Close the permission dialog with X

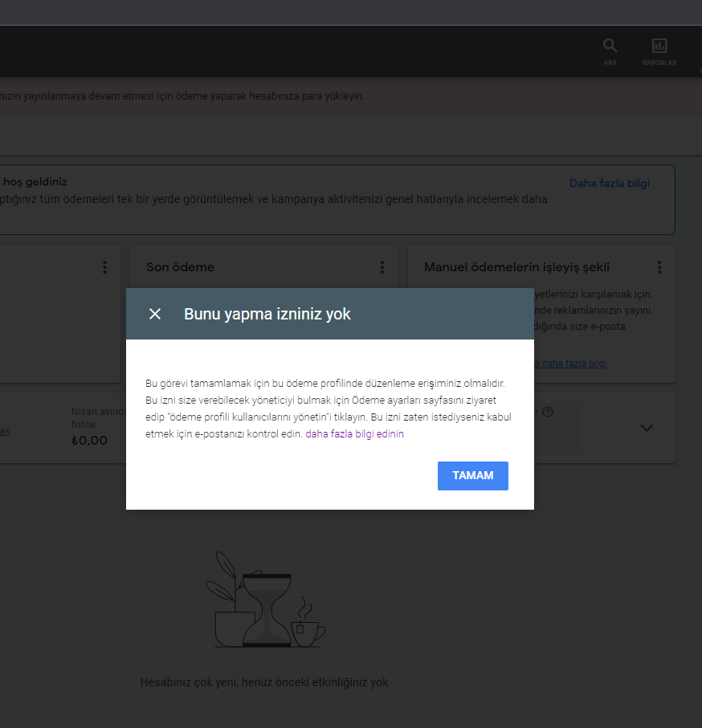click(155, 315)
